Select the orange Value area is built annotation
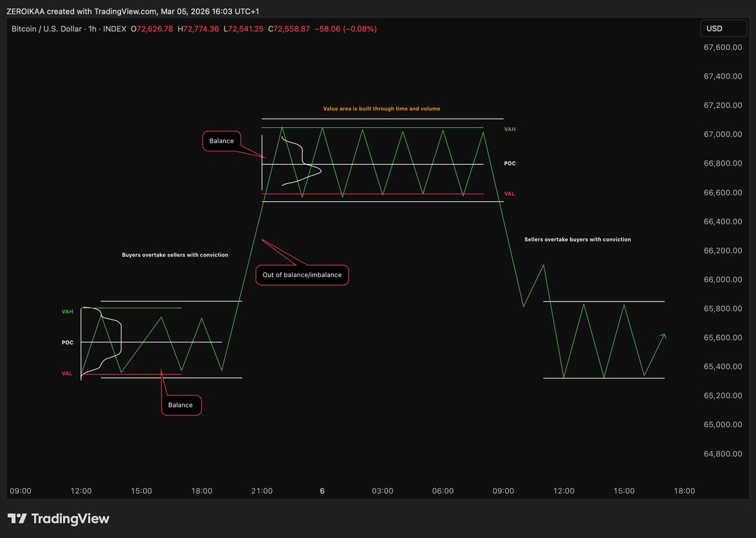 381,108
